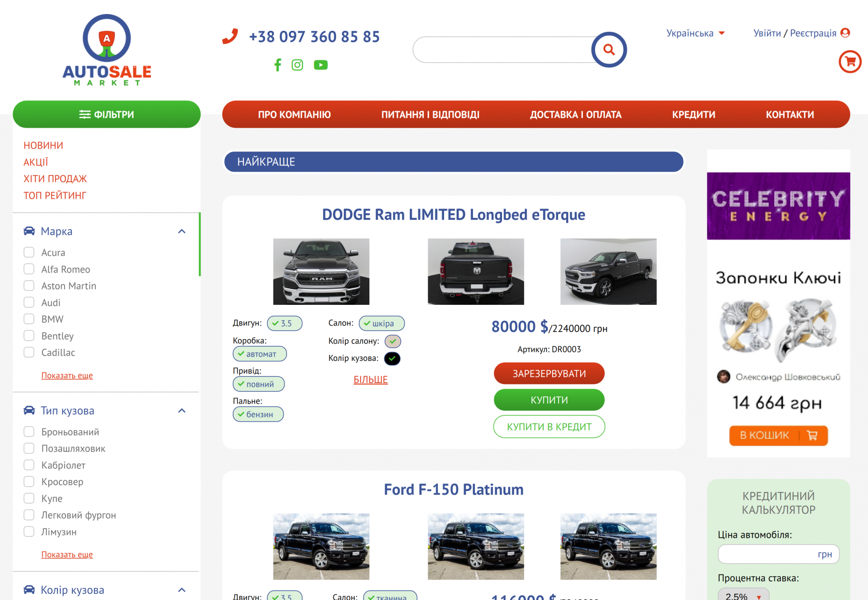Screen dimensions: 868x600
Task: Click the beige Колір салону swatch
Action: click(x=393, y=341)
